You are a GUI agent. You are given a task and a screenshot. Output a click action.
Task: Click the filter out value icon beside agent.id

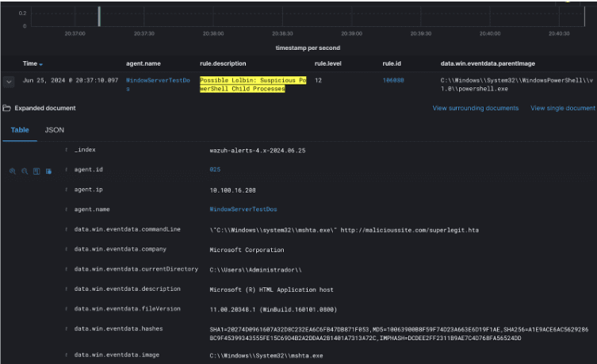click(x=25, y=171)
